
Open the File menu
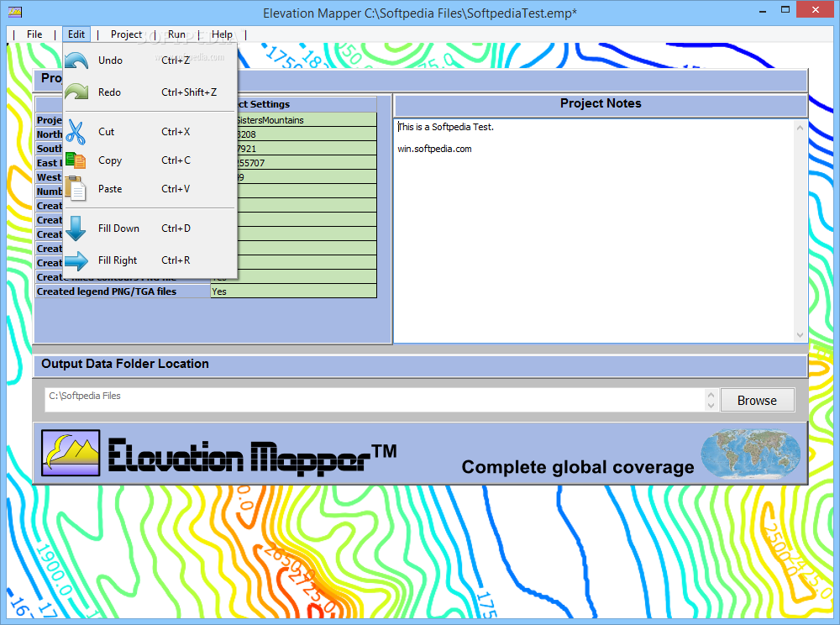coord(34,34)
